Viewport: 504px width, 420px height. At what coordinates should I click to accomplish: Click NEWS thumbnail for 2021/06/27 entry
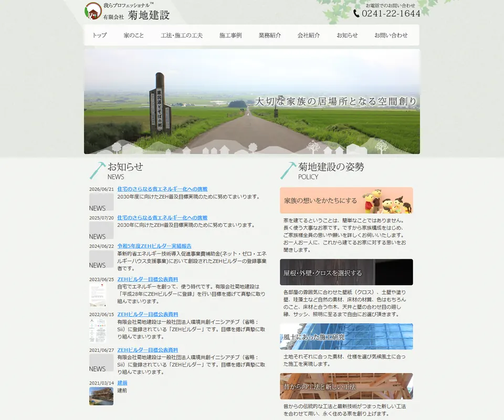101,363
